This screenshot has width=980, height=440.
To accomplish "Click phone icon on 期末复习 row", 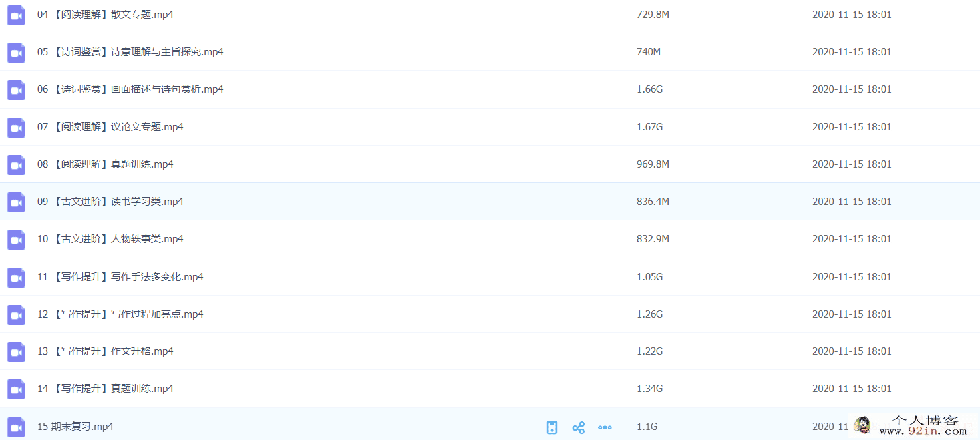I will tap(552, 427).
